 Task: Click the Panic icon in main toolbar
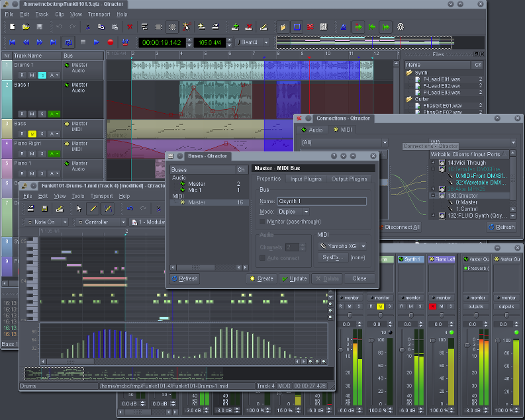(x=401, y=26)
